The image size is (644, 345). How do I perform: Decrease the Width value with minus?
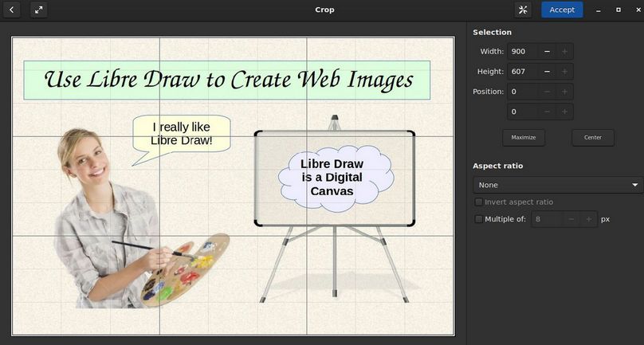click(x=547, y=51)
